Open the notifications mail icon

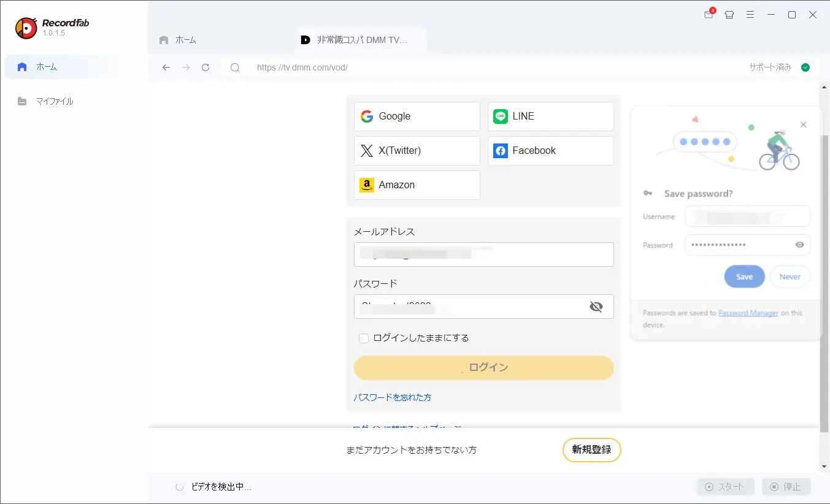pos(709,15)
